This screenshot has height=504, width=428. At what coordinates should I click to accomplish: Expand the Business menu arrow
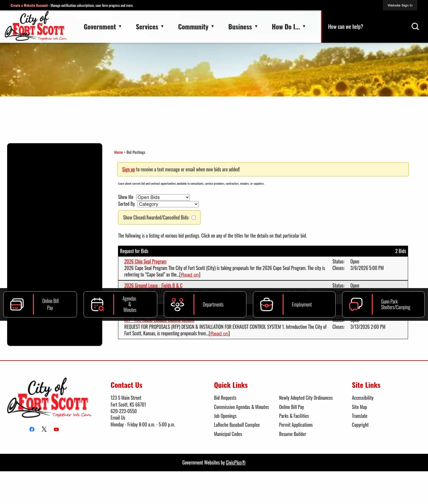[256, 26]
